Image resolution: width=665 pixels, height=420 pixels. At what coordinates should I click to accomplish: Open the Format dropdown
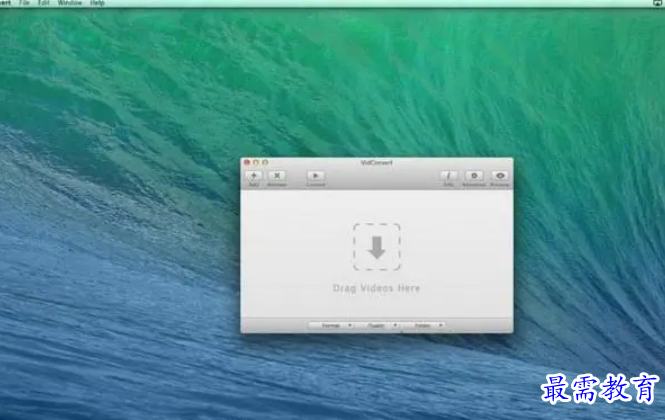(331, 325)
